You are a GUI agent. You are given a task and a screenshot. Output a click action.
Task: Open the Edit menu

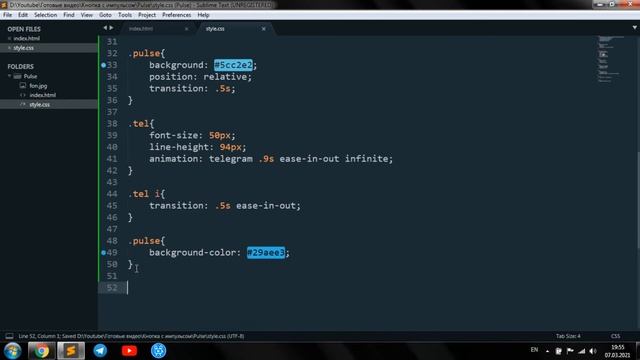pyautogui.click(x=23, y=15)
